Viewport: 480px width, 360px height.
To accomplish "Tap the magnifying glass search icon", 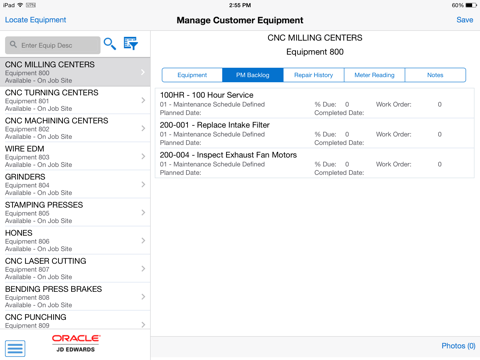I will [110, 44].
